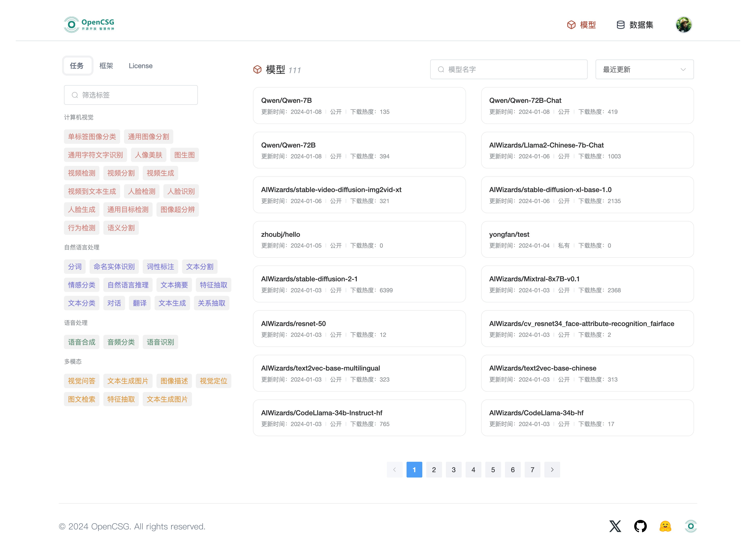
Task: Toggle the 文本生成 task tag filter
Action: pyautogui.click(x=172, y=303)
